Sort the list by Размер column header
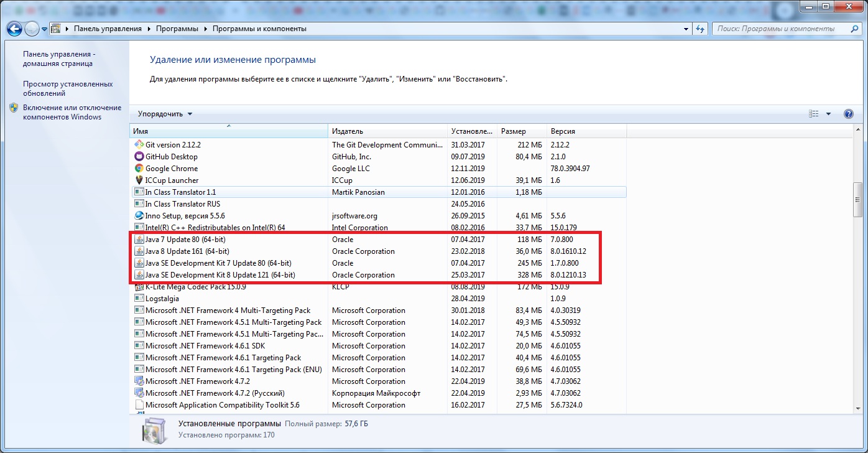The height and width of the screenshot is (453, 868). pos(522,131)
